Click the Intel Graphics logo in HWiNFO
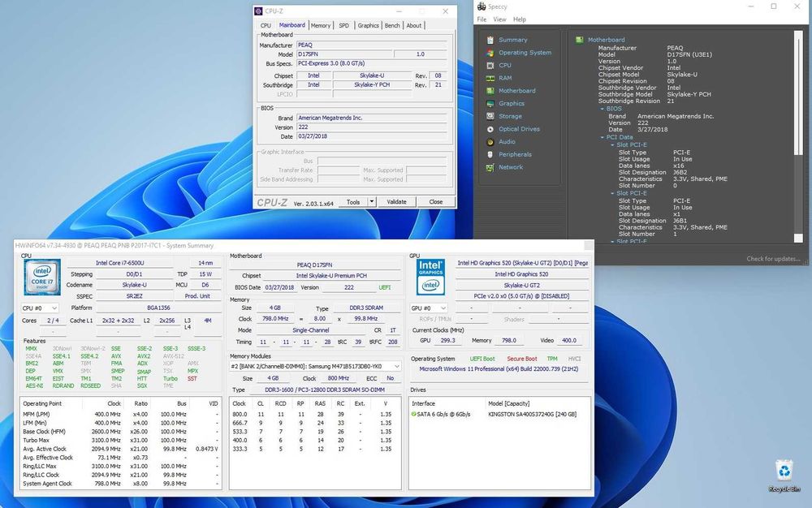The height and width of the screenshot is (508, 812). point(430,278)
